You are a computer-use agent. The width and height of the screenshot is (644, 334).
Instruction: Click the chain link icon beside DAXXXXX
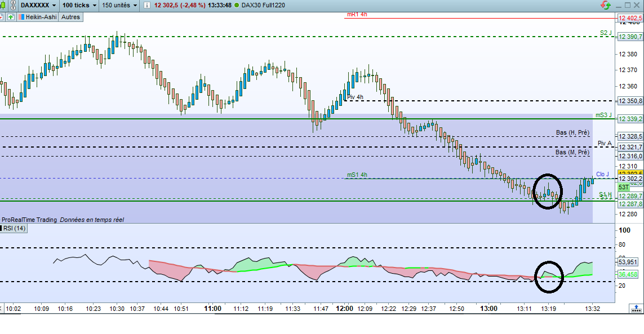point(13,5)
